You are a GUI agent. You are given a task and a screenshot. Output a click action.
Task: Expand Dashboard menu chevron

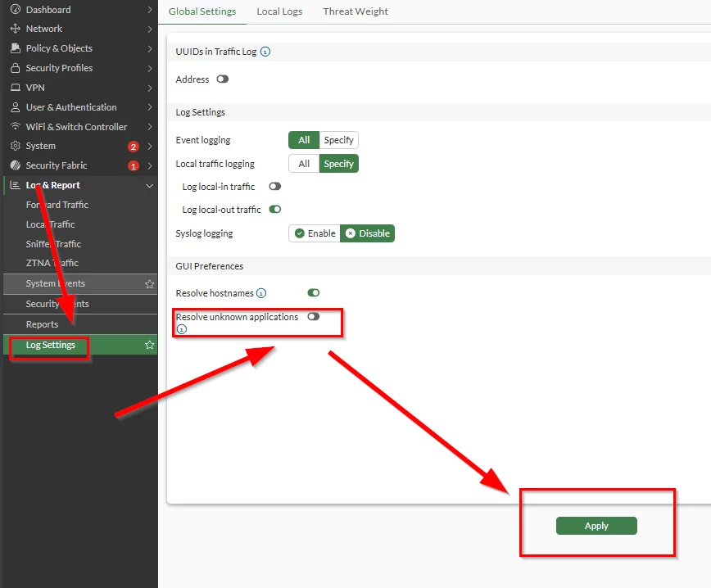coord(150,10)
